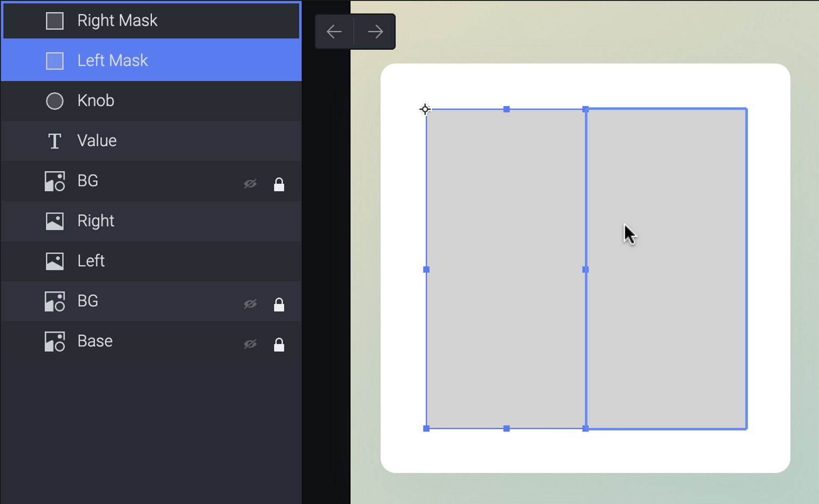This screenshot has width=819, height=504.
Task: Click the Left Mask rectangle layer icon
Action: click(55, 61)
